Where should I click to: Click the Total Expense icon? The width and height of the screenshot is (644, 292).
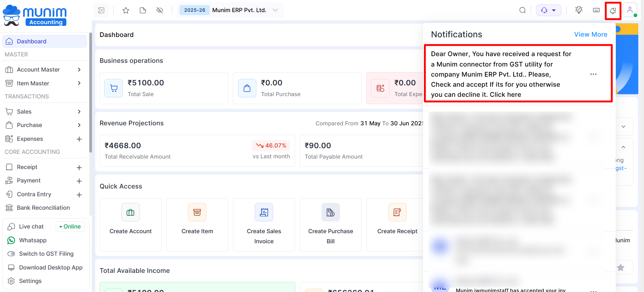(x=380, y=88)
